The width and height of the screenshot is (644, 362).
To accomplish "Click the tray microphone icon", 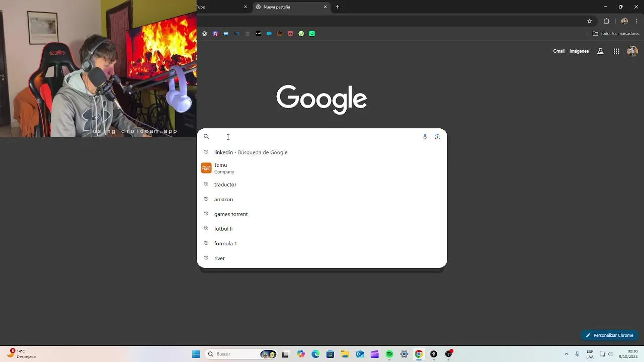I will click(x=577, y=354).
